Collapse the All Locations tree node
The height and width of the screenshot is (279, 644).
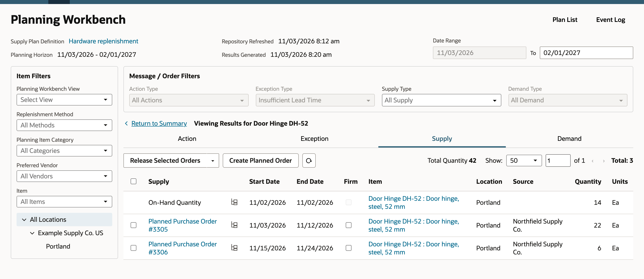pos(24,220)
